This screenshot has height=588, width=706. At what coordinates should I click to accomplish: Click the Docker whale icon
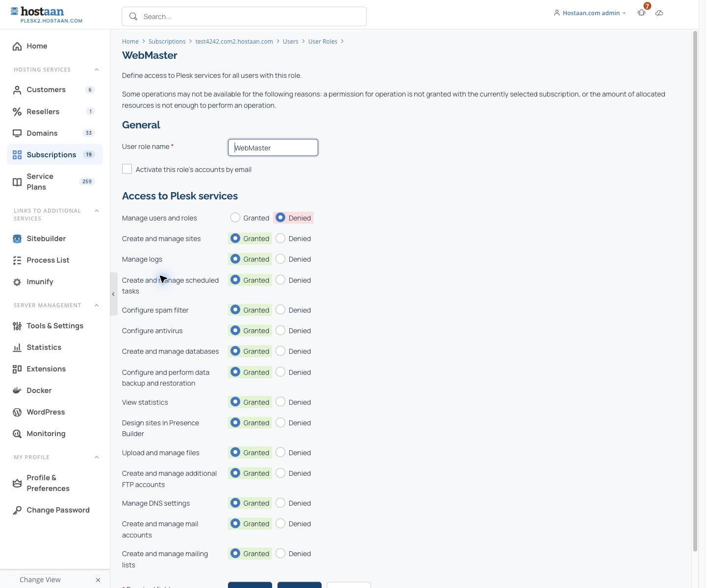click(17, 391)
